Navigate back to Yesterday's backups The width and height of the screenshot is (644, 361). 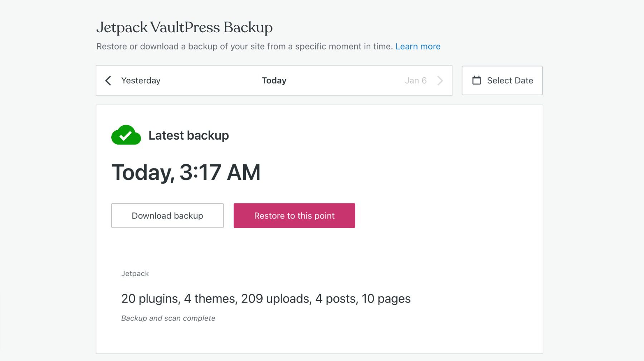141,80
